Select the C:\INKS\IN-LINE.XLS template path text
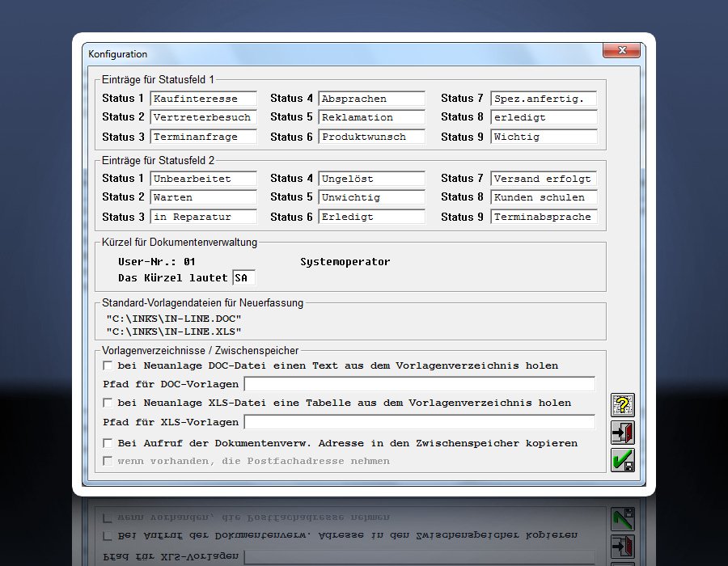 (174, 332)
